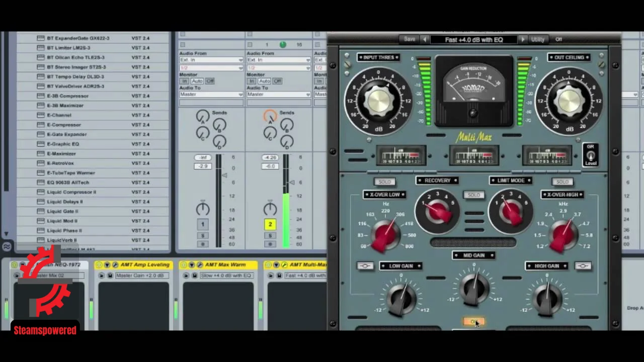Screen dimensions: 644x362
Task: Click the hot-swap icon on AMT Multi-Max preset row
Action: point(271,276)
